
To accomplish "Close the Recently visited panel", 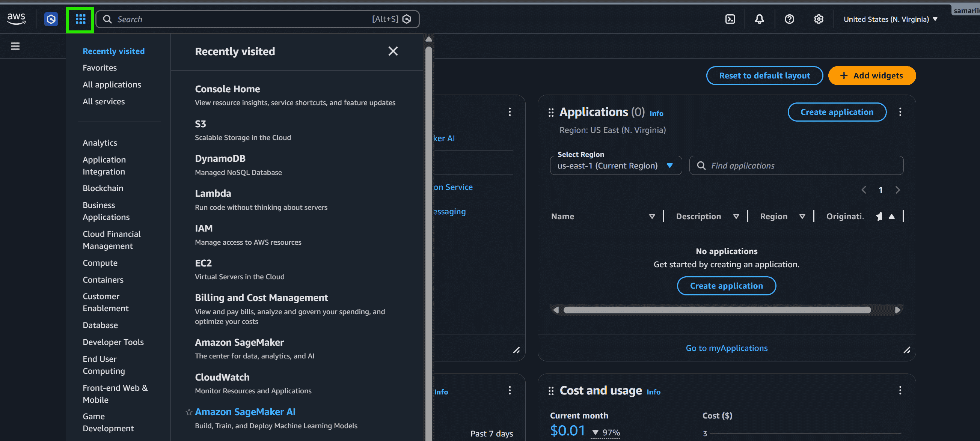I will [393, 51].
